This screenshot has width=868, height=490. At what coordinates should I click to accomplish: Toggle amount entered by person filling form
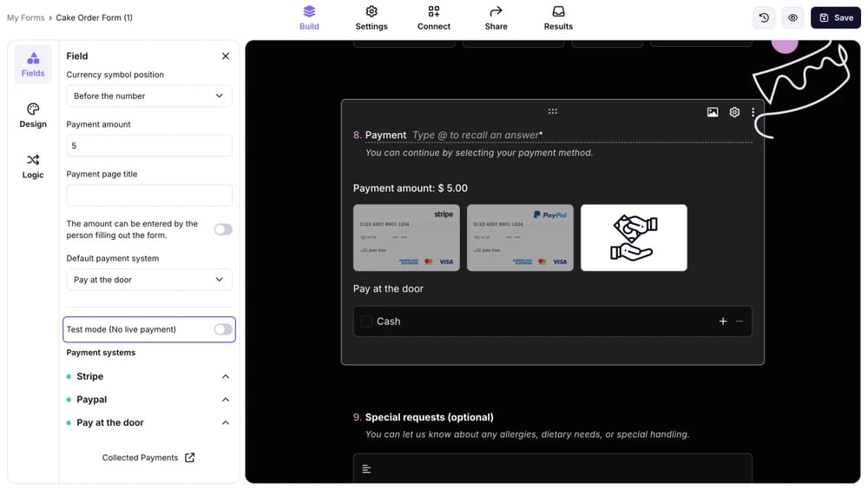(x=223, y=229)
